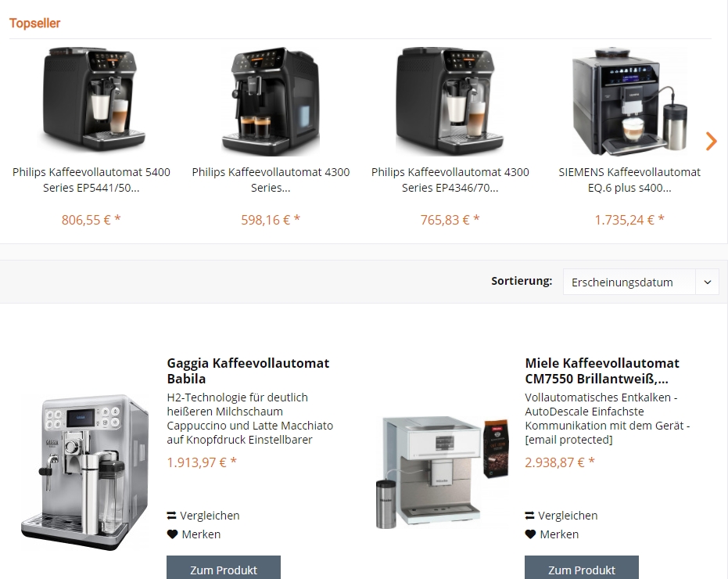
Task: Click the Miele CM7550 machine image
Action: (443, 472)
